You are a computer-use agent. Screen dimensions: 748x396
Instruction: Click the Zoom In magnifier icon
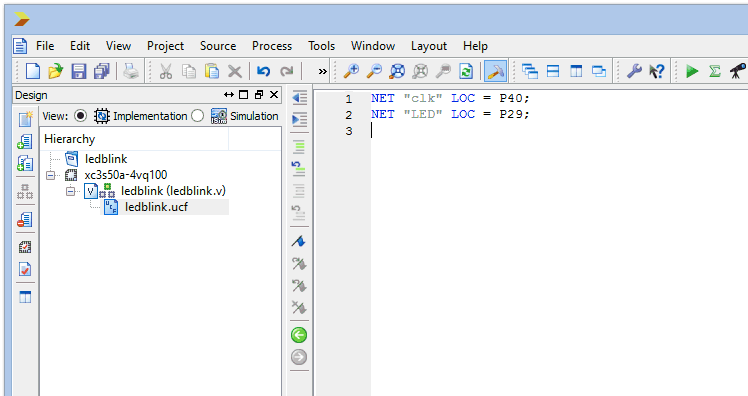coord(351,71)
